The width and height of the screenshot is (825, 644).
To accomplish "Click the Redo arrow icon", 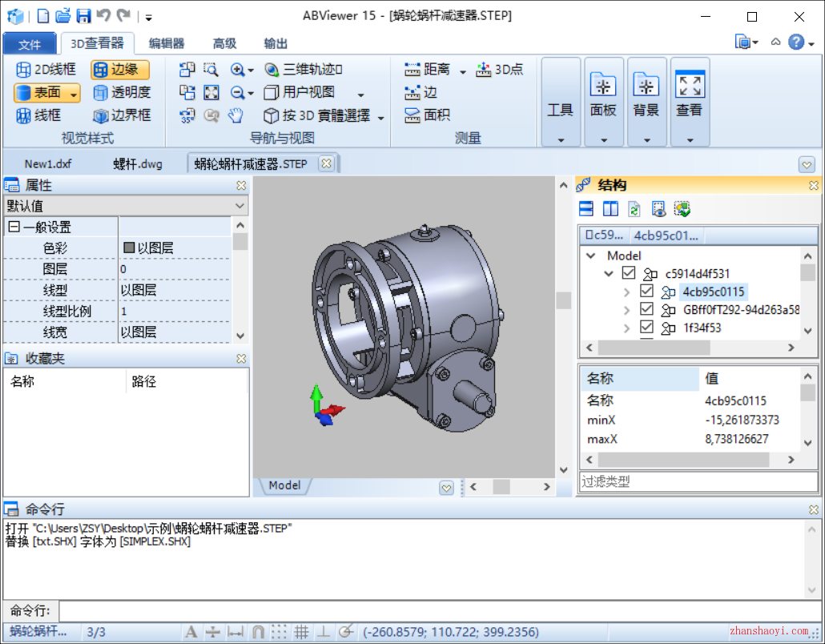I will 123,16.
